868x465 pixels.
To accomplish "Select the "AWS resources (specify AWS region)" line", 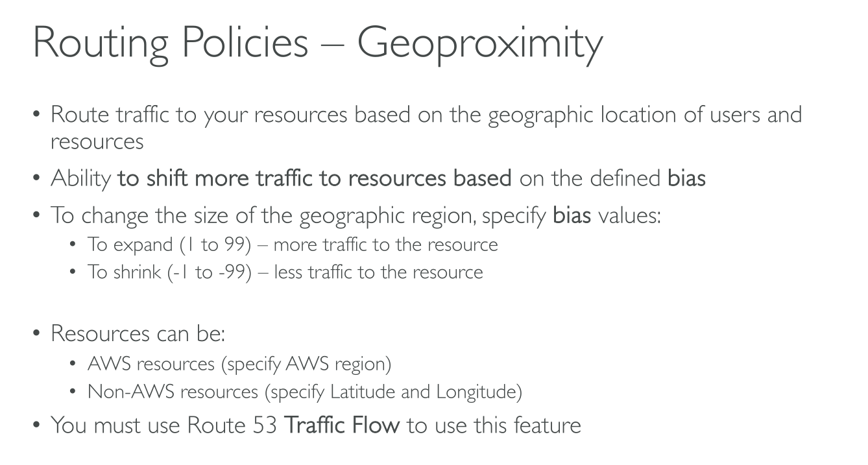I will tap(239, 364).
